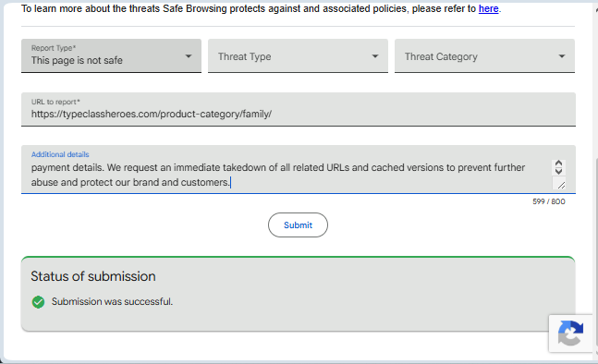This screenshot has height=364, width=598.
Task: Click the 'Additional details' field label
Action: [60, 154]
